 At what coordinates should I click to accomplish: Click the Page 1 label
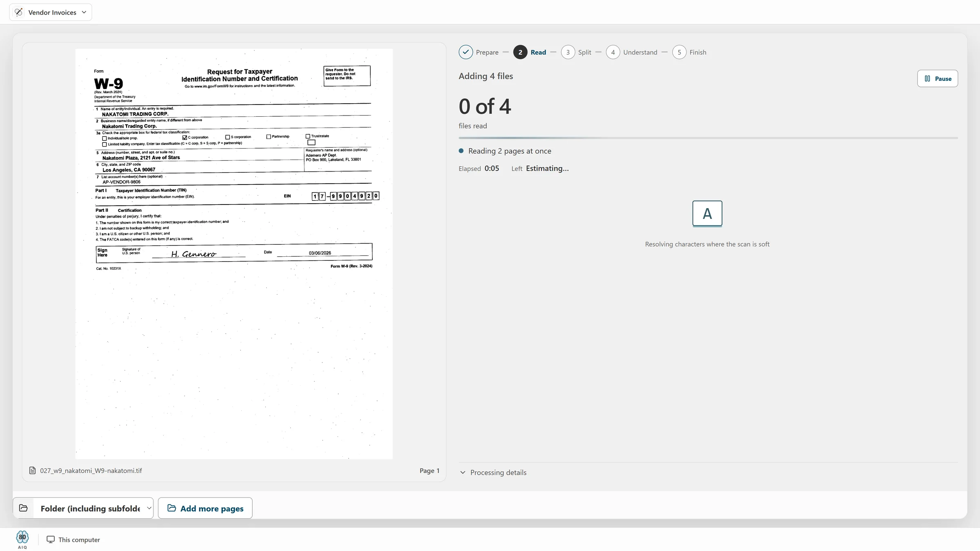(430, 471)
